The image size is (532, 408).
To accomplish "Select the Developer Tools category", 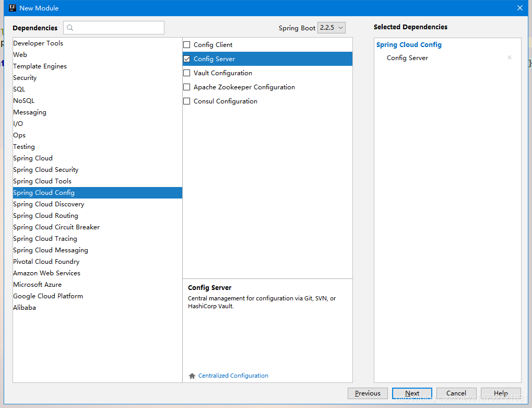I will (98, 43).
